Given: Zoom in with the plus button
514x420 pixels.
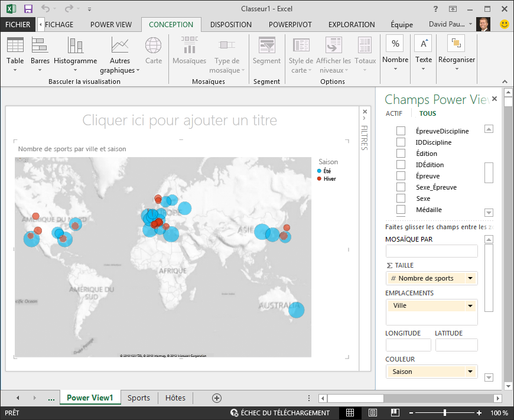Looking at the screenshot, I should pos(479,413).
